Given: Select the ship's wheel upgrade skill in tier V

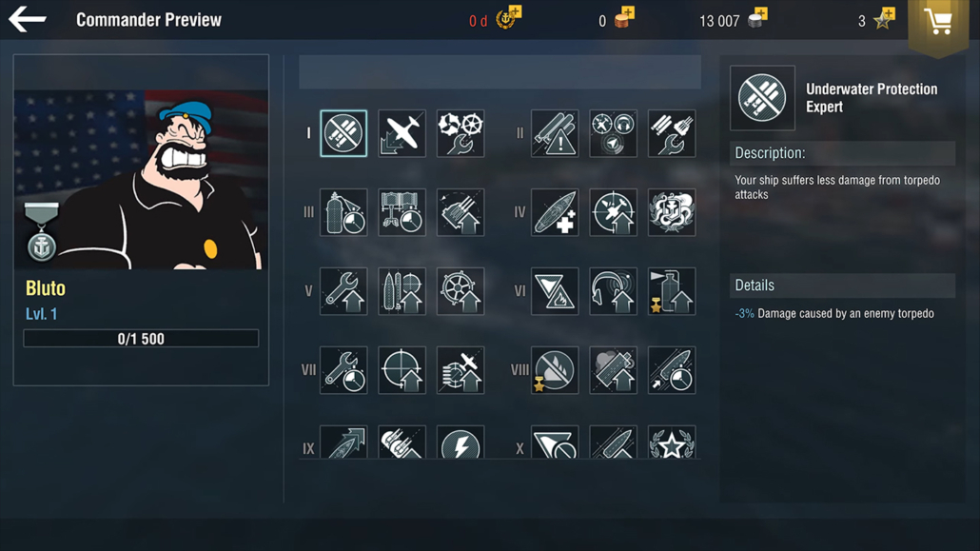Looking at the screenshot, I should (x=461, y=291).
